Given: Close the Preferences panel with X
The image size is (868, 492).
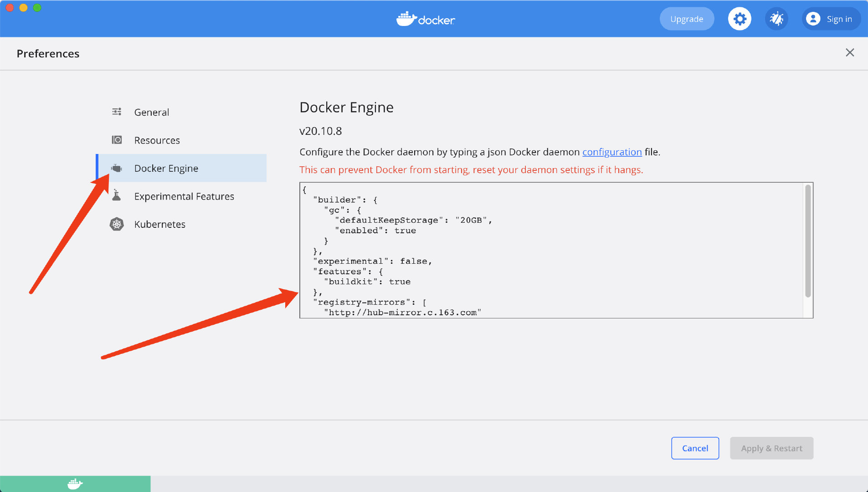Looking at the screenshot, I should tap(850, 53).
